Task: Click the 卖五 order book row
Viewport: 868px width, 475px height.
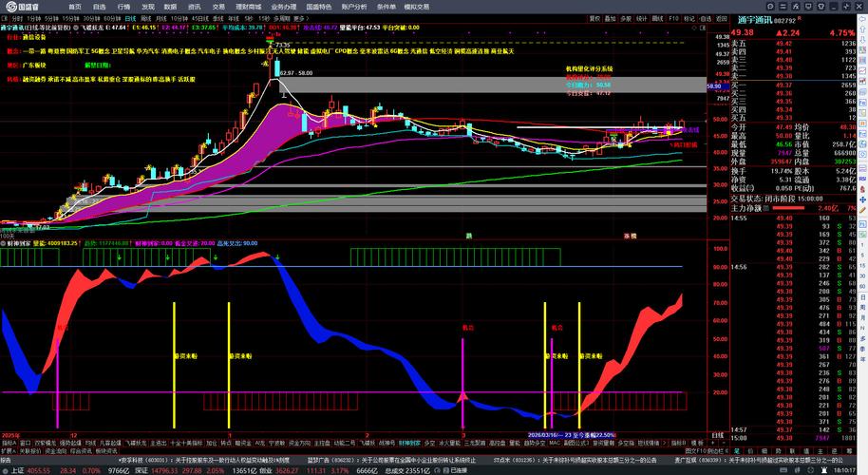Action: (793, 43)
